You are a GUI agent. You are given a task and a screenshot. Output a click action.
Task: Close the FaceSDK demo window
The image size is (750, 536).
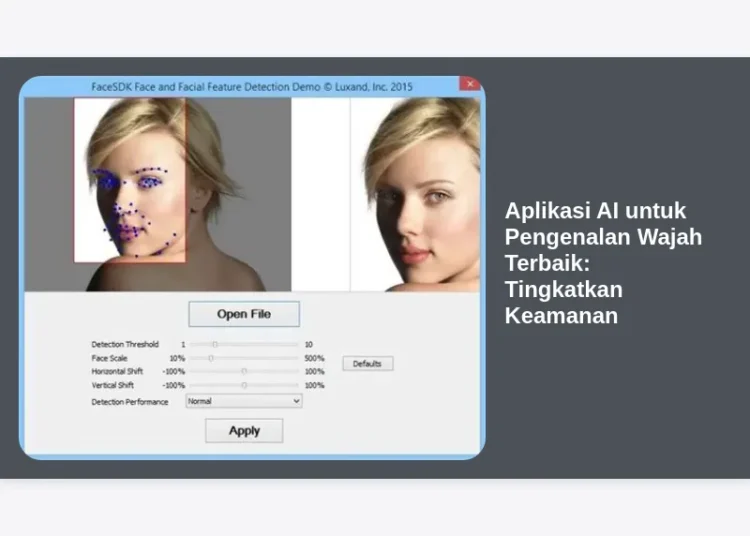[470, 86]
